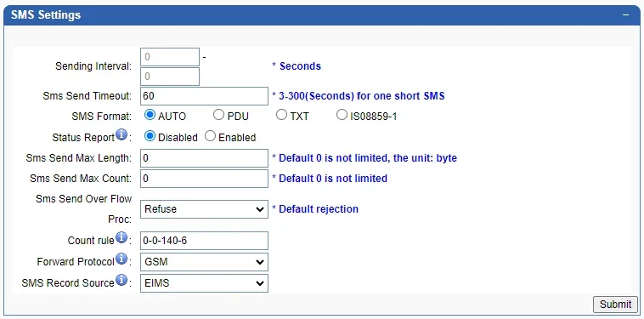
Task: Click the first Sending Interval input box
Action: click(x=170, y=57)
